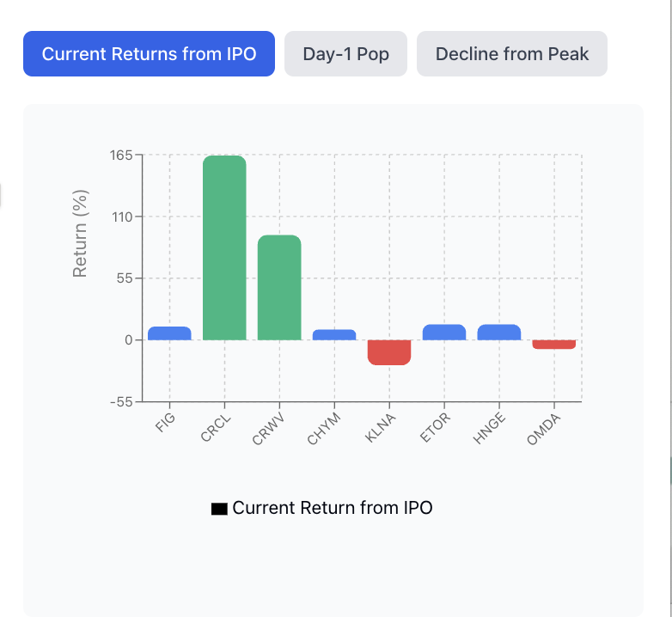Click the green CRWV bar
The image size is (672, 617).
pyautogui.click(x=279, y=287)
